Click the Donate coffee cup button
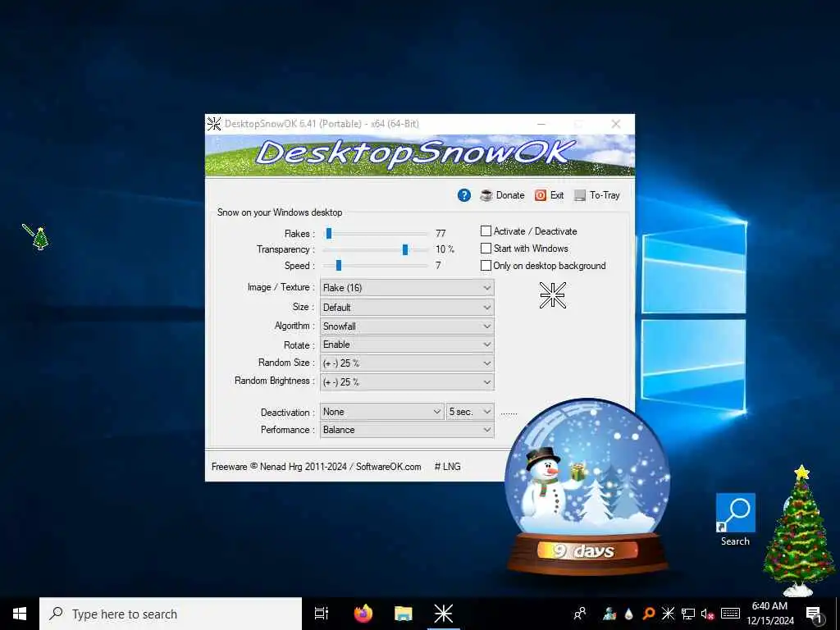This screenshot has height=630, width=840. pyautogui.click(x=503, y=195)
